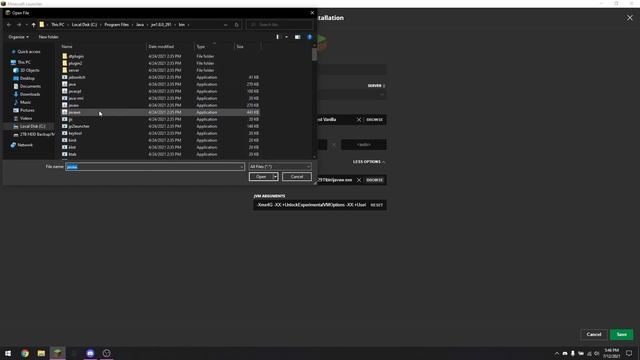Open Videos in the navigation pane

[x=26, y=118]
